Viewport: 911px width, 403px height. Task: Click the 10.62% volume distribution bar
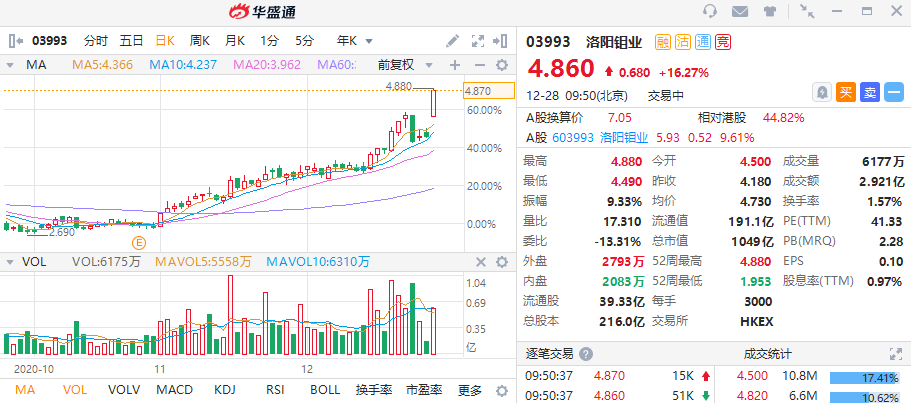865,397
